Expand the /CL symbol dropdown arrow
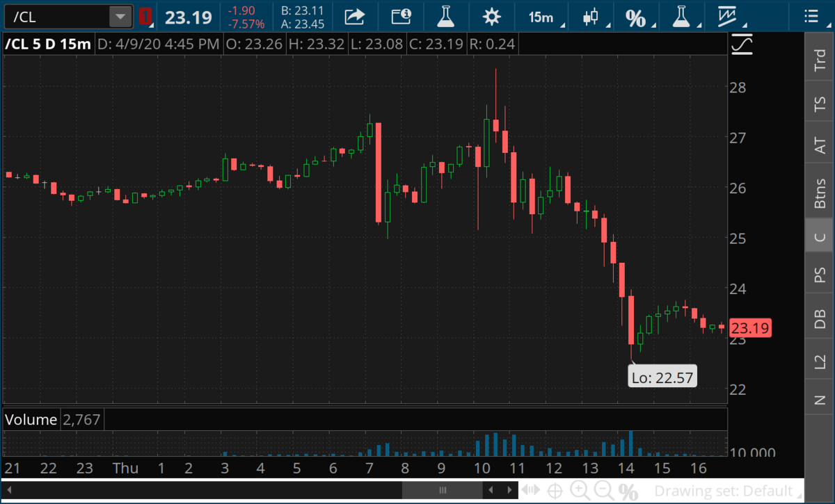The width and height of the screenshot is (835, 504). click(121, 17)
